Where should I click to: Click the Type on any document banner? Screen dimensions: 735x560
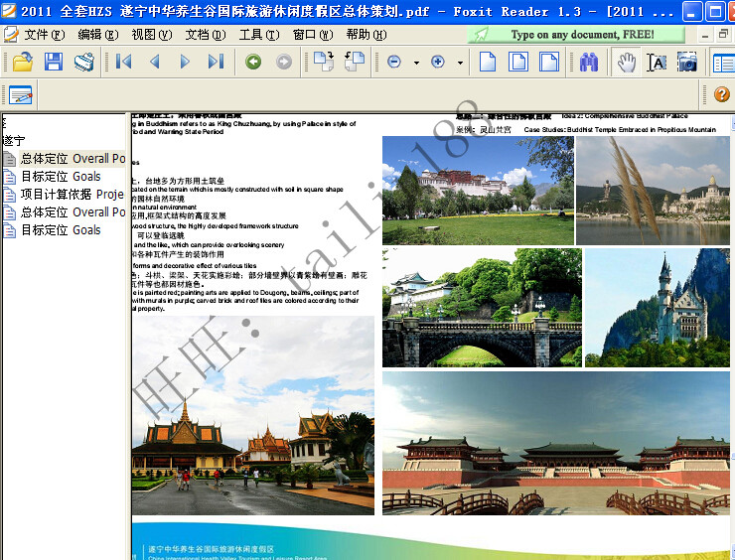point(576,34)
